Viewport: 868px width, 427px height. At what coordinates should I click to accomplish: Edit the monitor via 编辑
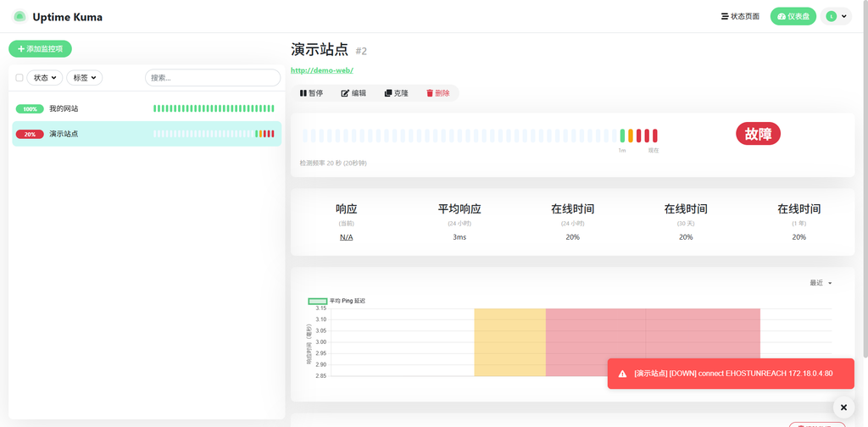353,93
